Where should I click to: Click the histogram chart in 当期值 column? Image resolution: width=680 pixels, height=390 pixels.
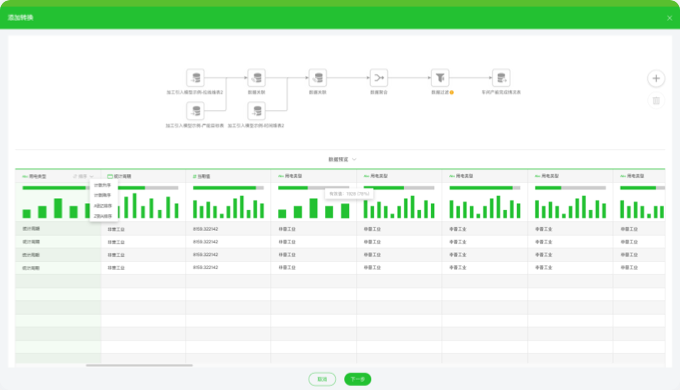(x=228, y=207)
